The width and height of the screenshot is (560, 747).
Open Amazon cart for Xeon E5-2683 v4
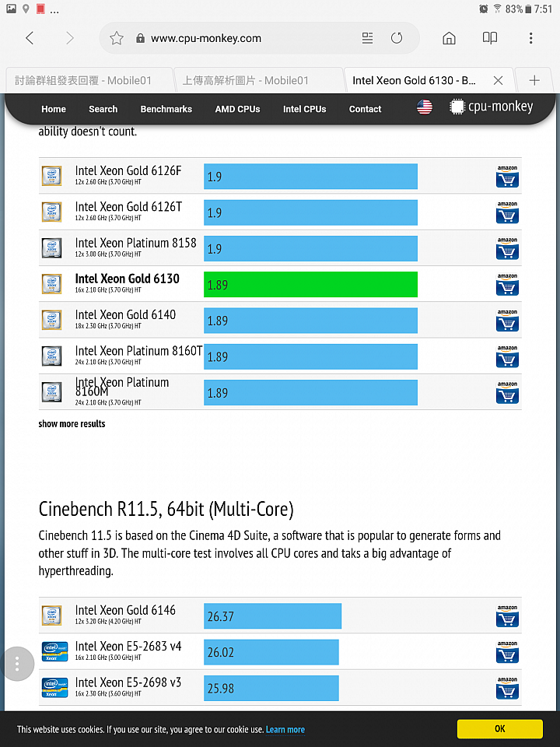pyautogui.click(x=507, y=652)
